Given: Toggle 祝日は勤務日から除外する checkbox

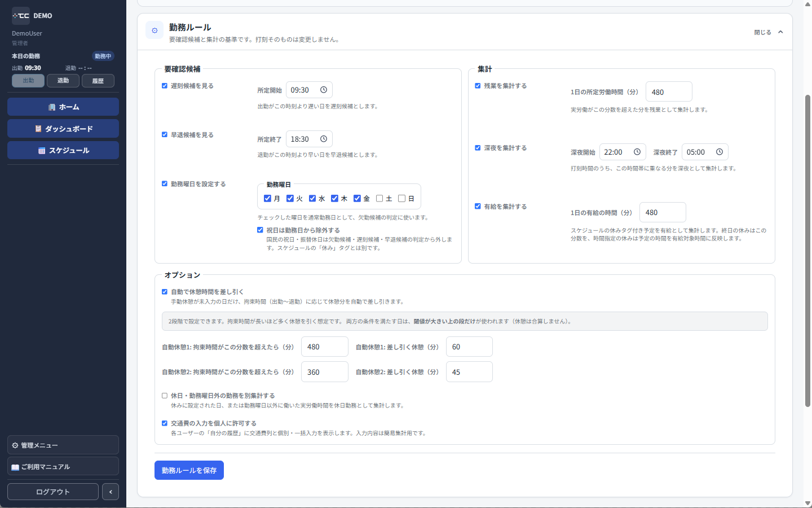Looking at the screenshot, I should click(260, 230).
